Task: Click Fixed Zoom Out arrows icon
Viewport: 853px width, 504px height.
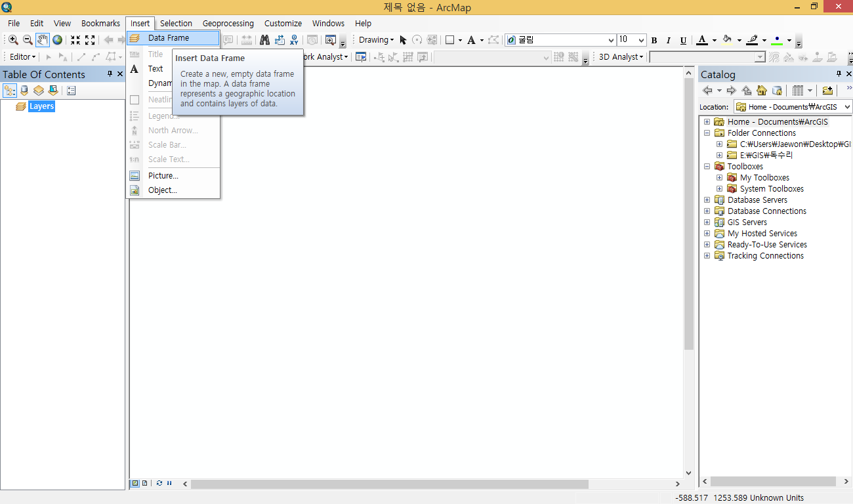Action: (x=91, y=40)
